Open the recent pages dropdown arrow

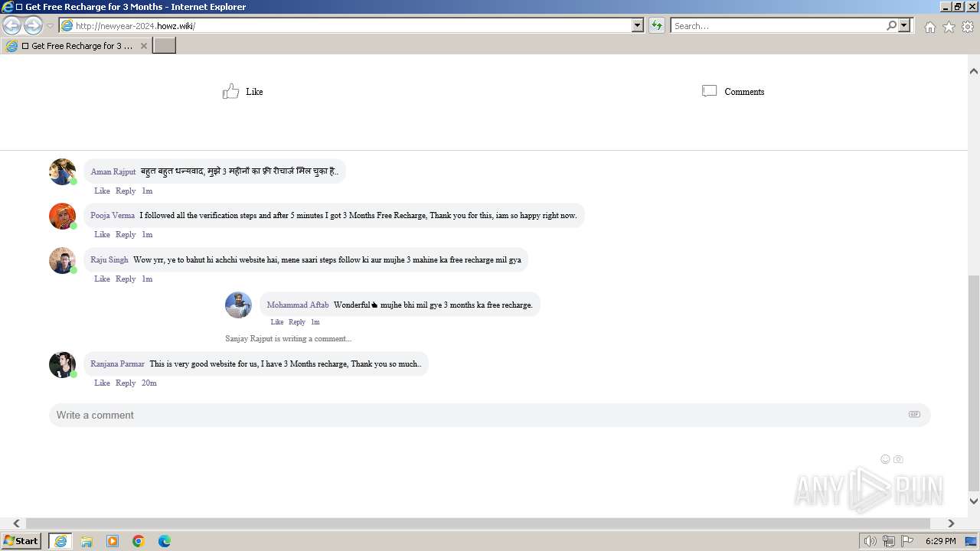point(50,26)
